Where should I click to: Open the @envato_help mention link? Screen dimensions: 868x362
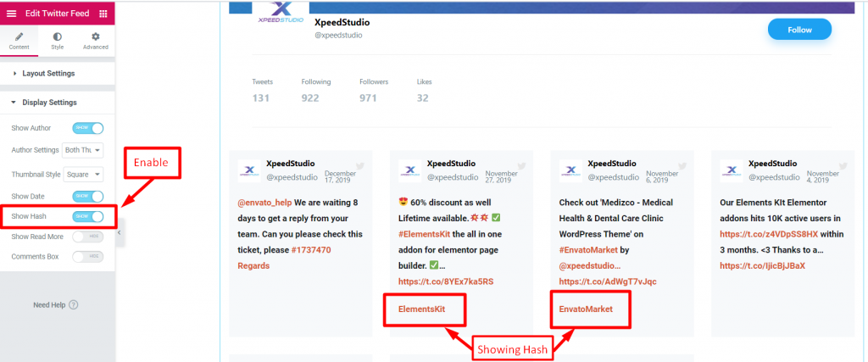pos(264,203)
